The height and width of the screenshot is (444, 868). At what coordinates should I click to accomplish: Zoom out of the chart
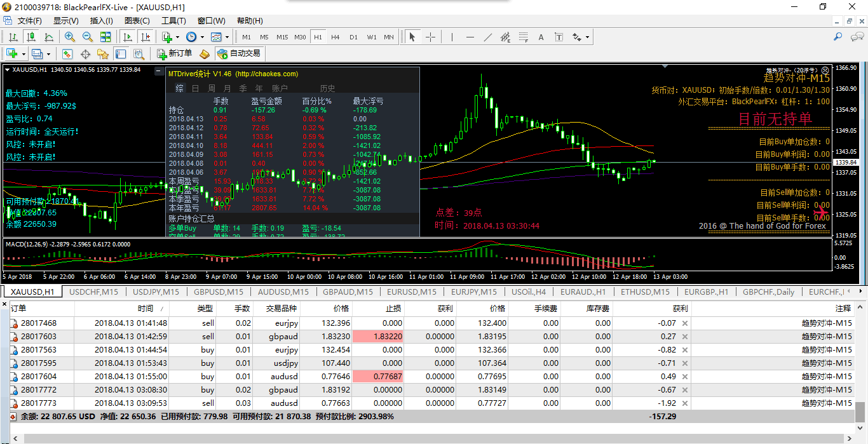[x=87, y=37]
